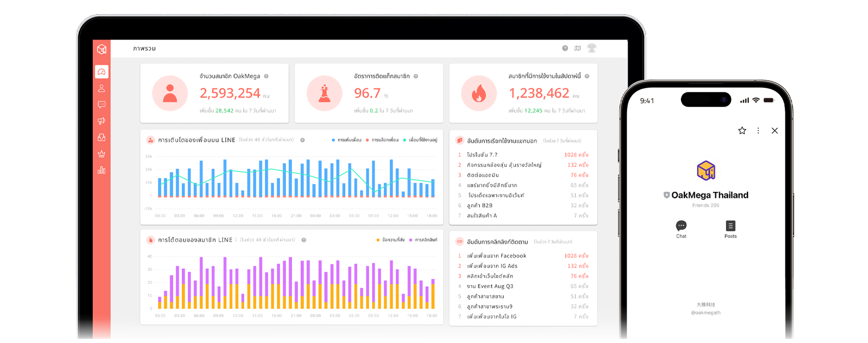Open the crown icon in sidebar

102,154
